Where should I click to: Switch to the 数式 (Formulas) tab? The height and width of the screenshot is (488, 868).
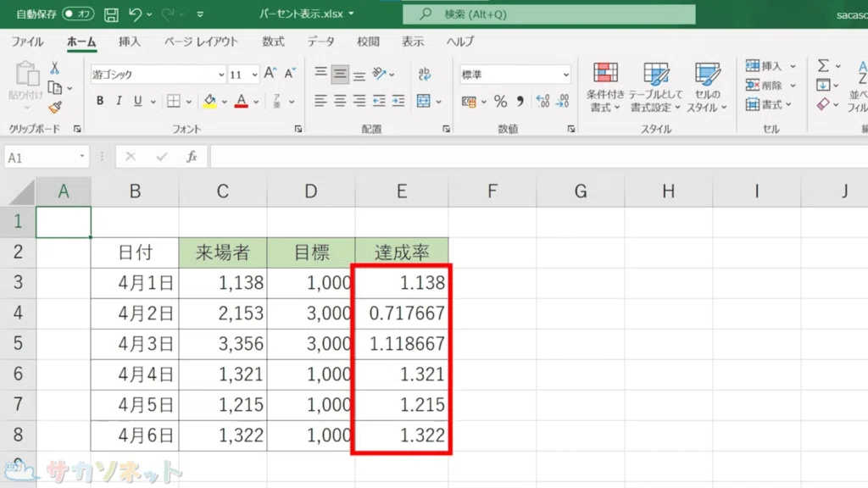pyautogui.click(x=273, y=42)
